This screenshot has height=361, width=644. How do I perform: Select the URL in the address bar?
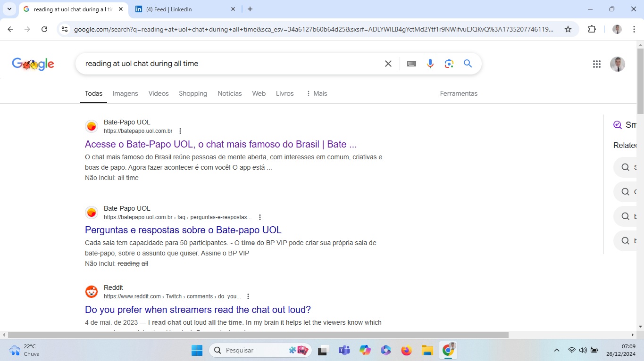(314, 29)
